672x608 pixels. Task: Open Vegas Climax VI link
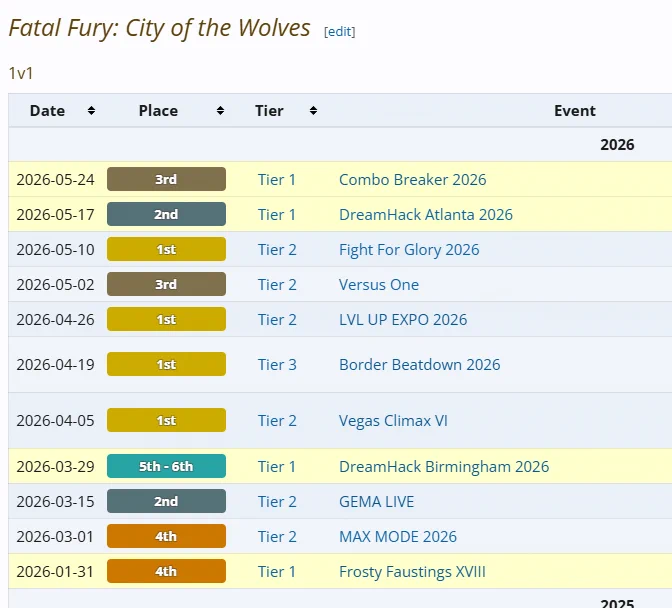point(393,421)
